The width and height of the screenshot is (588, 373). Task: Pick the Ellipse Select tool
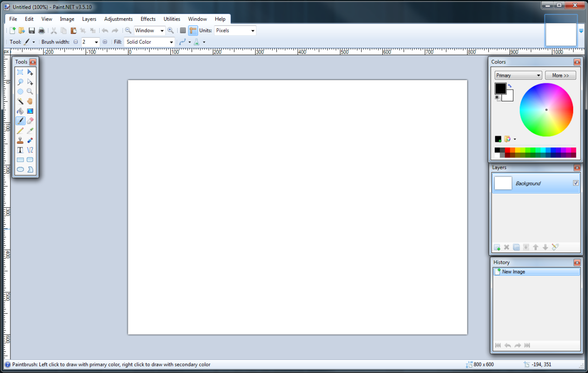point(20,91)
